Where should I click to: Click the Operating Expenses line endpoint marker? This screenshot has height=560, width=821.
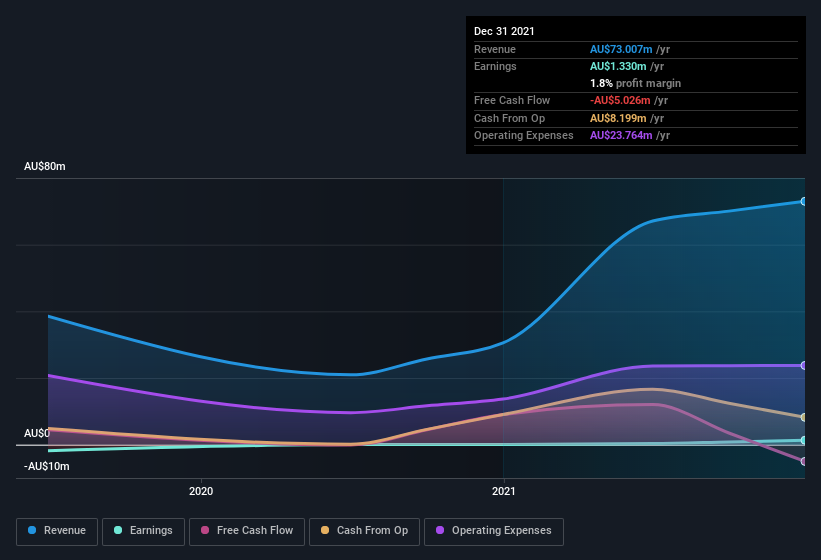coord(803,365)
